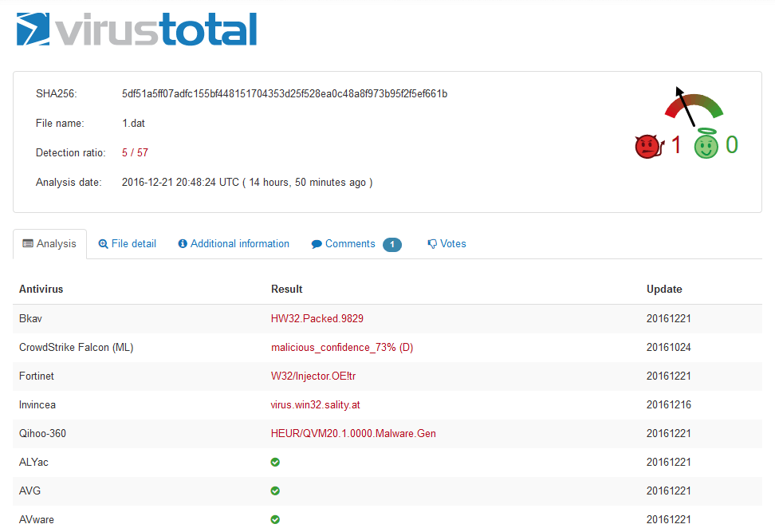Select the SHA256 hash value
This screenshot has height=532, width=775.
click(285, 93)
